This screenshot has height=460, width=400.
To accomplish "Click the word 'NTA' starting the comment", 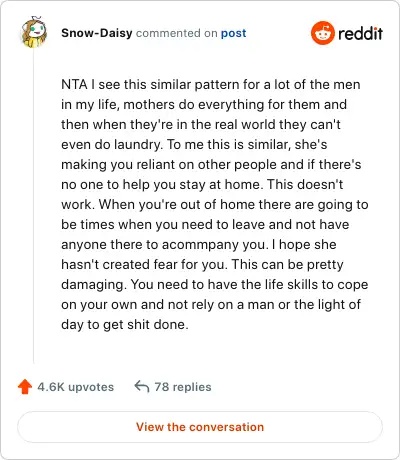I will [74, 84].
